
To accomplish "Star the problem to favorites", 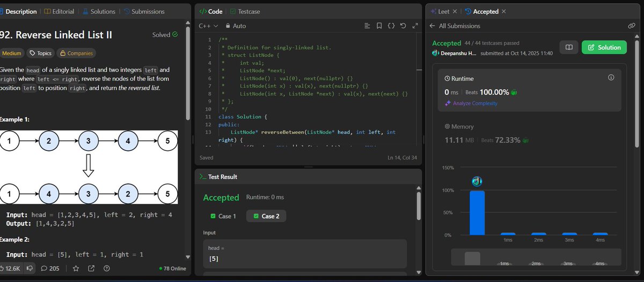I will point(76,268).
